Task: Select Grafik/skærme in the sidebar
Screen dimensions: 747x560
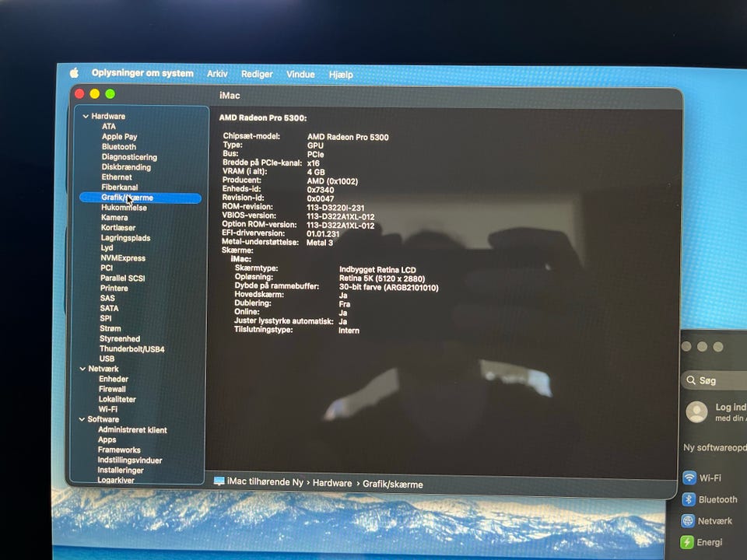Action: click(141, 198)
